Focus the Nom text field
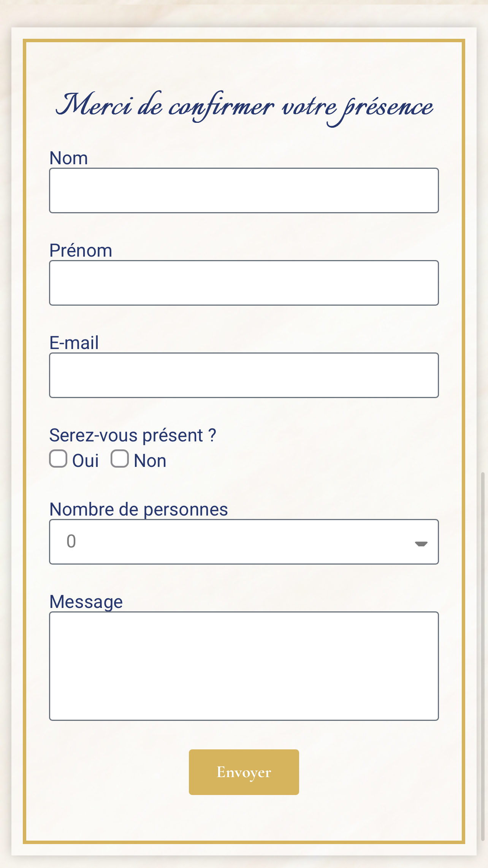Screen dimensions: 488x868 pyautogui.click(x=244, y=190)
